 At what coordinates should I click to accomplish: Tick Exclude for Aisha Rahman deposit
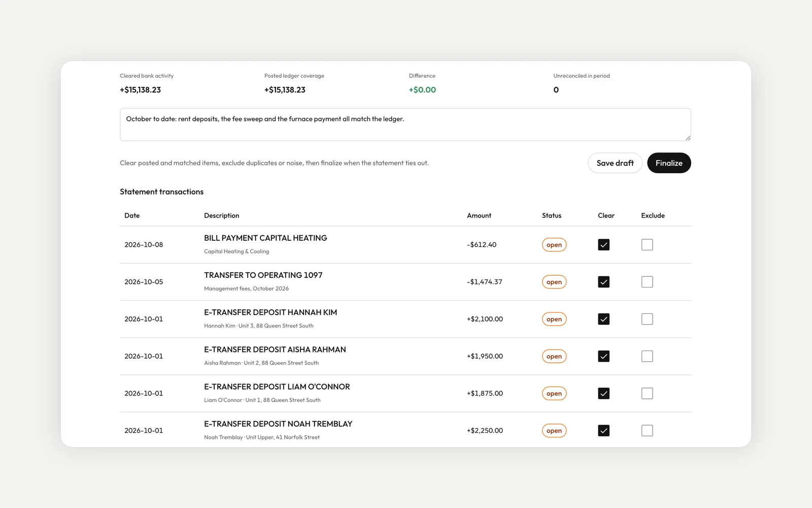click(x=647, y=356)
